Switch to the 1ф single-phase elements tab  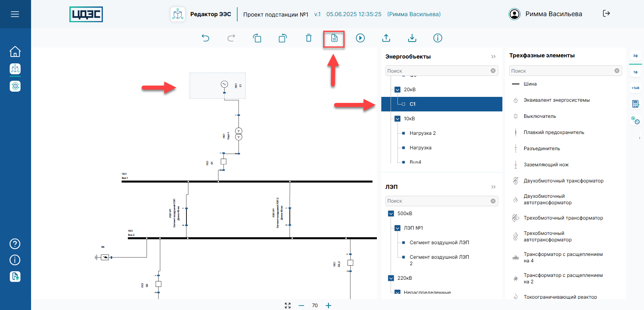pos(636,72)
